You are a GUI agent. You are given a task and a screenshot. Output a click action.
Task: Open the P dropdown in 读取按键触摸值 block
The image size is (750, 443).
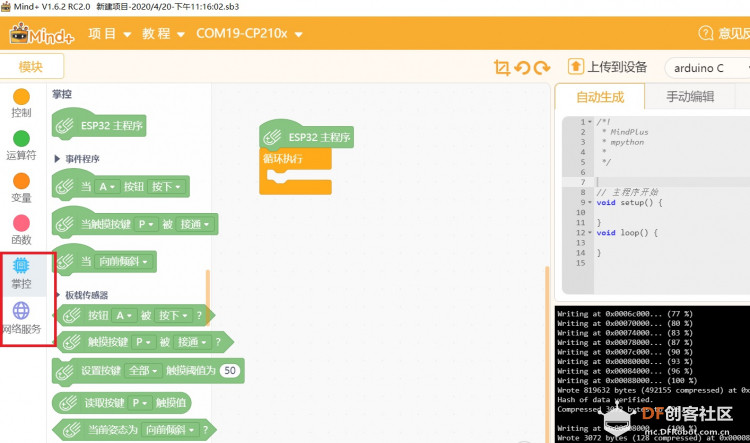point(140,403)
